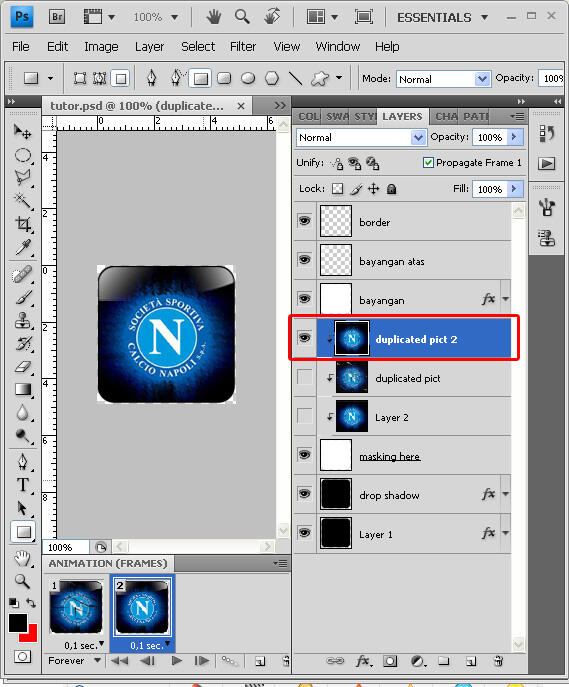Click the Delete layer trash icon
The image size is (569, 687).
498,661
